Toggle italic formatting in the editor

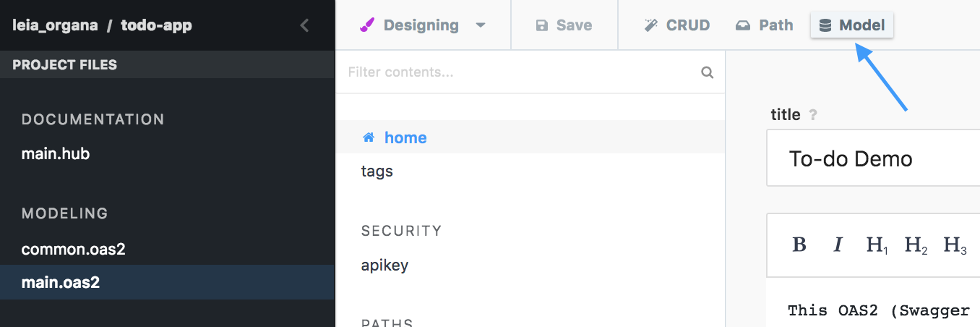coord(838,245)
